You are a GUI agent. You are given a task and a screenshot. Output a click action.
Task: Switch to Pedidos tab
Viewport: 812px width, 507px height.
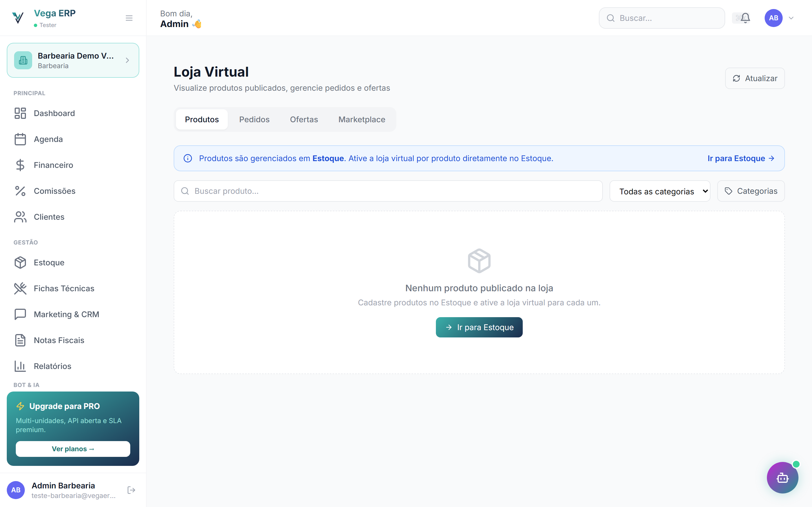click(254, 119)
